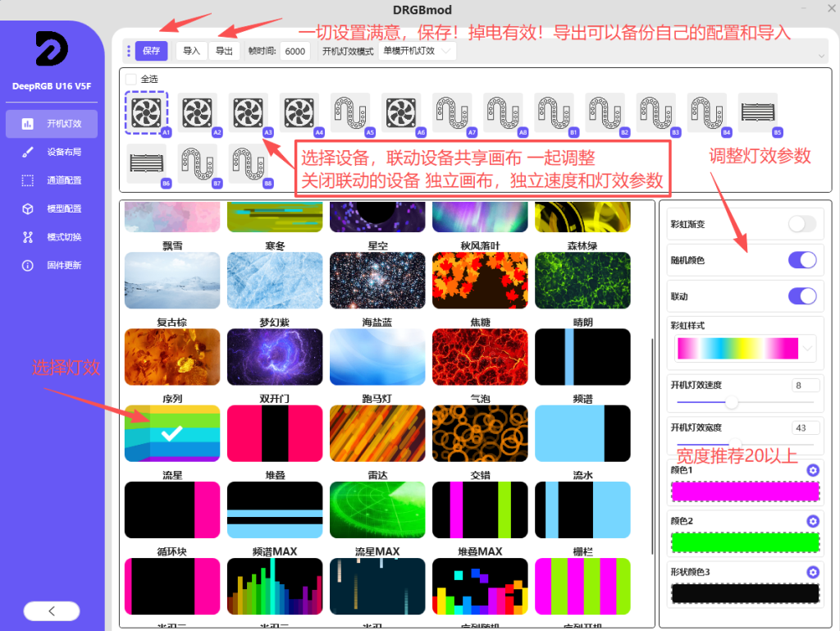Click the 导出 export button
Image resolution: width=840 pixels, height=631 pixels.
[x=224, y=51]
